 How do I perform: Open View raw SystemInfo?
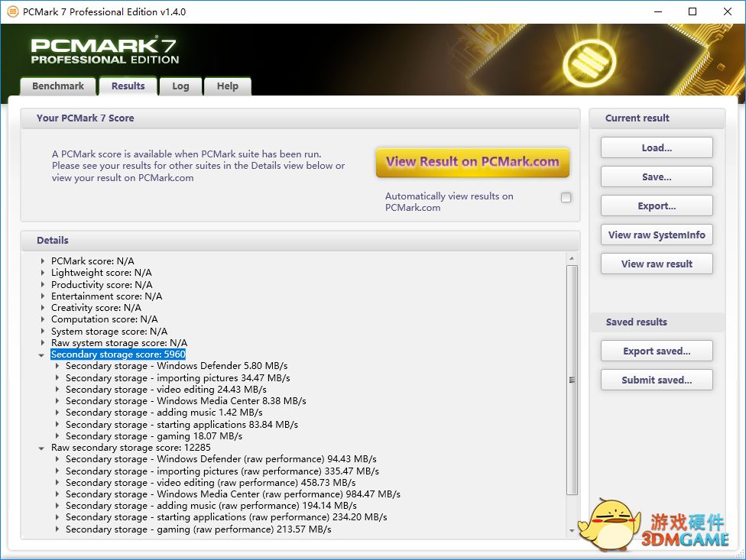click(x=657, y=235)
